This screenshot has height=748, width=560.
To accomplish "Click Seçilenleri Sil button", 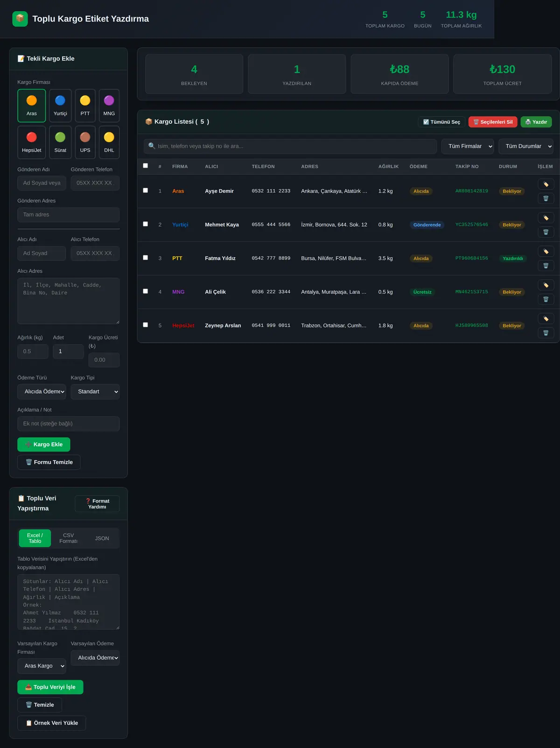I will pyautogui.click(x=493, y=122).
